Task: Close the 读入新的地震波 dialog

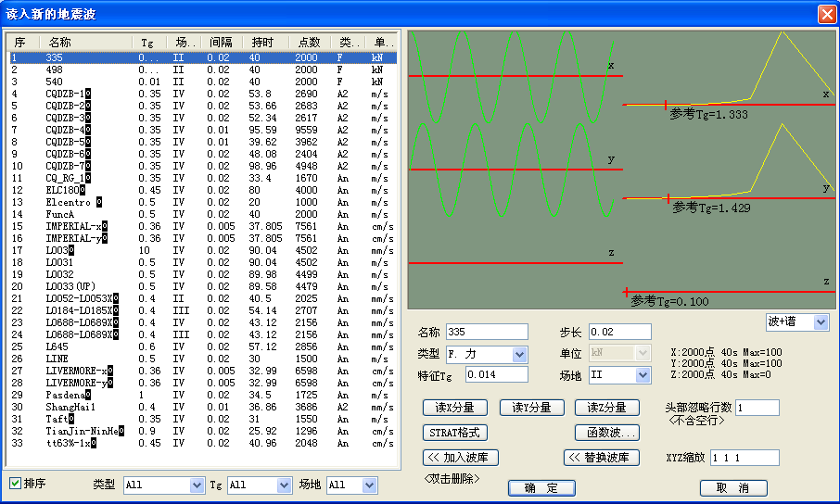Action: (827, 14)
